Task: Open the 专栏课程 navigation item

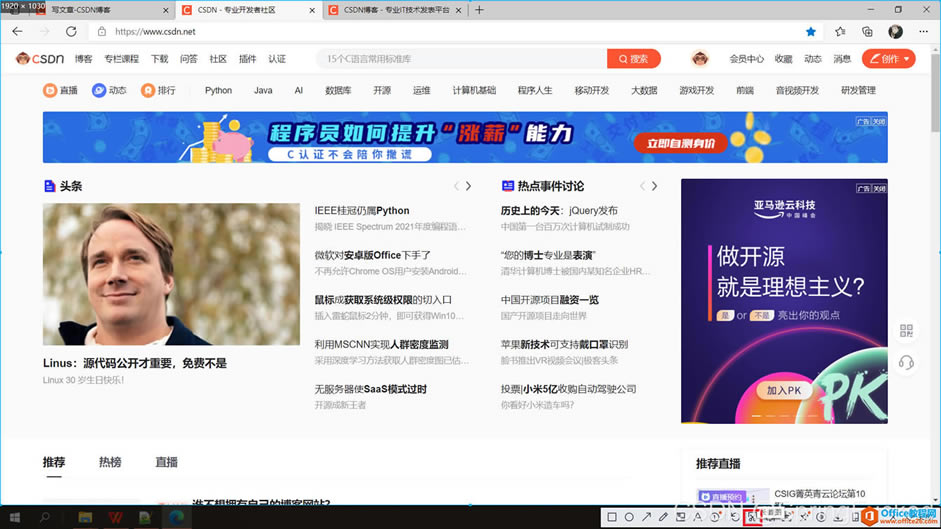Action: [x=121, y=58]
